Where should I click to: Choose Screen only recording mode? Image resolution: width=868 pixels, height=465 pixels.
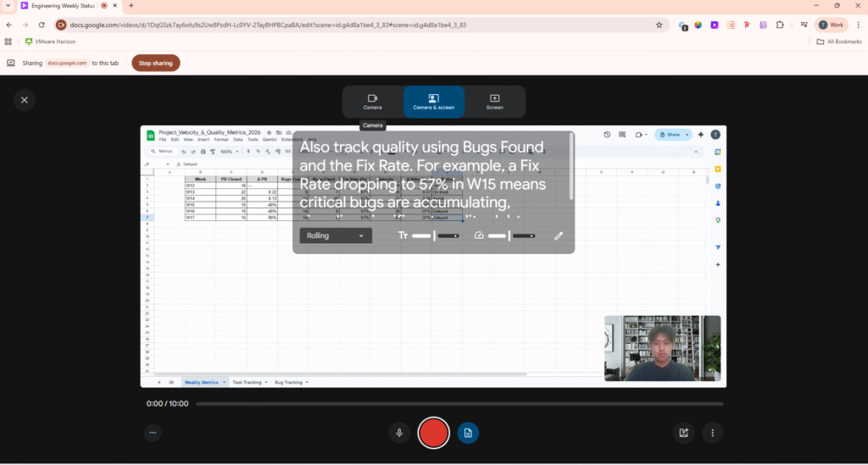494,102
